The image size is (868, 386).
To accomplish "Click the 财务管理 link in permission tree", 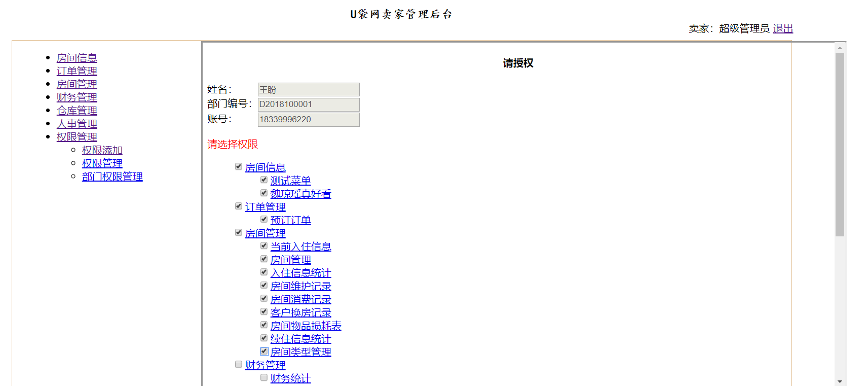I will [265, 365].
